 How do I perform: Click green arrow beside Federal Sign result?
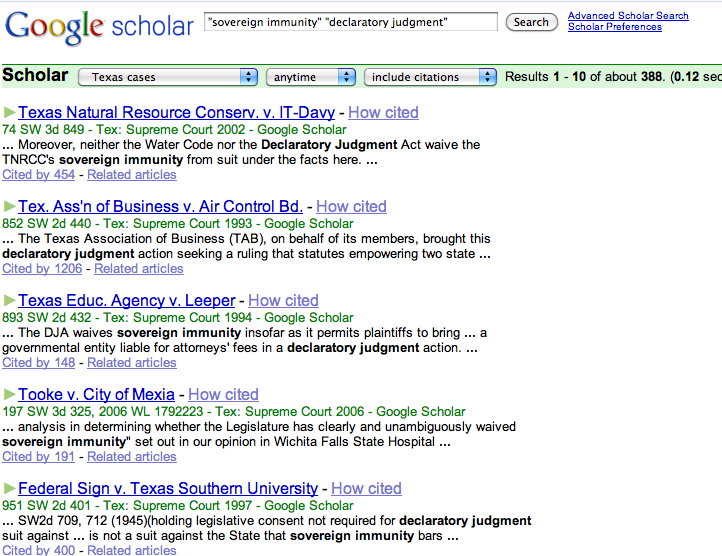click(x=9, y=488)
